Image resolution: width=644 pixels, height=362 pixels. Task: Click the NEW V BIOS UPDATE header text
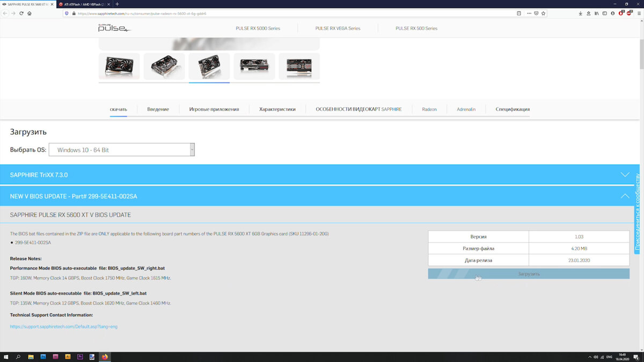click(74, 196)
